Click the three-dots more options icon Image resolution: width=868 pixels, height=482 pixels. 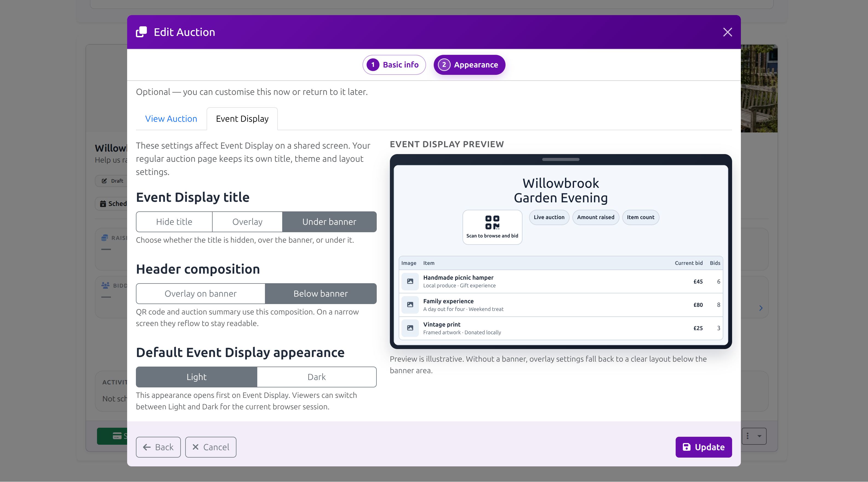[x=747, y=436]
